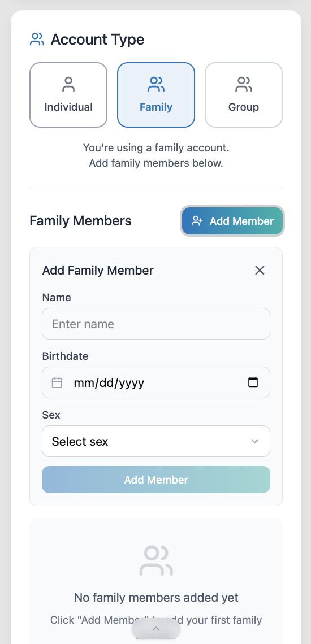Screen dimensions: 311x644
Task: Click the Add Member header button
Action: click(x=232, y=221)
